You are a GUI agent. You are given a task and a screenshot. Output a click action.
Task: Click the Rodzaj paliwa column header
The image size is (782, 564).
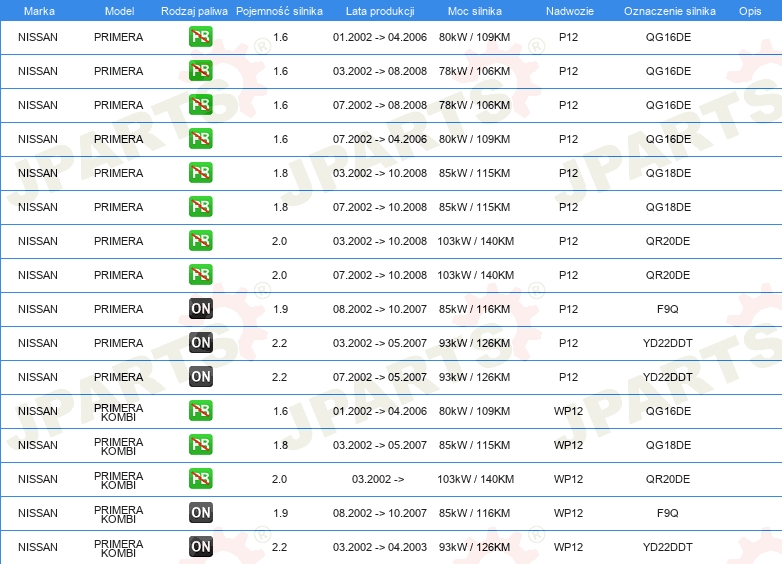194,11
